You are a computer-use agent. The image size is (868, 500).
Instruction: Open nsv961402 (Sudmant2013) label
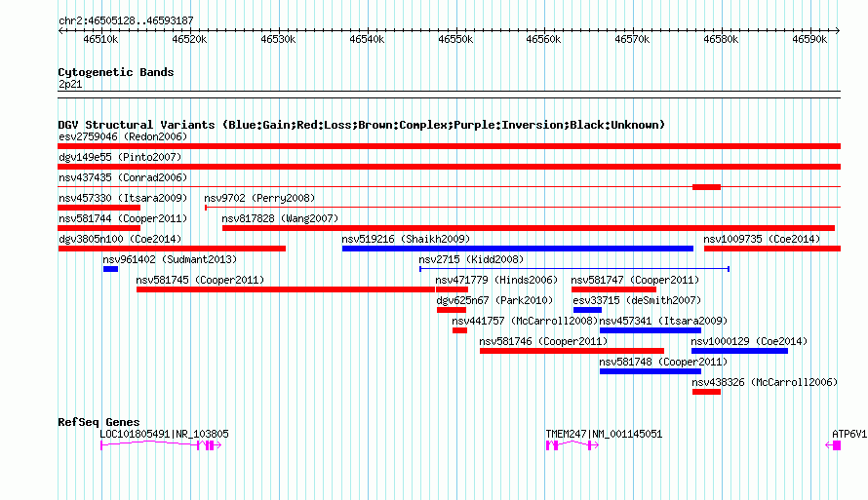[x=170, y=259]
